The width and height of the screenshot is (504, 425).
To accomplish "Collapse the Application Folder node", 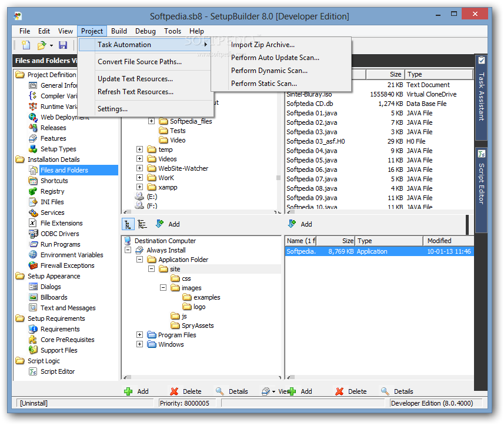I will [x=139, y=260].
